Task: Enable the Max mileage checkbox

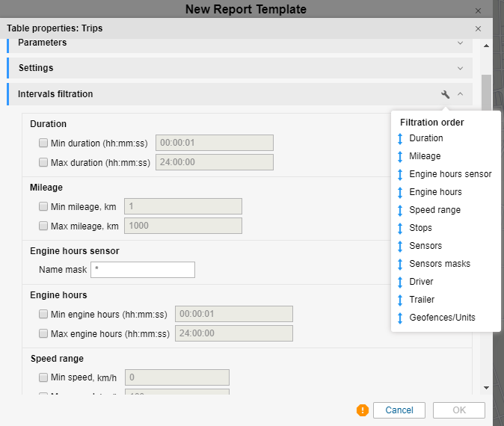Action: 43,226
